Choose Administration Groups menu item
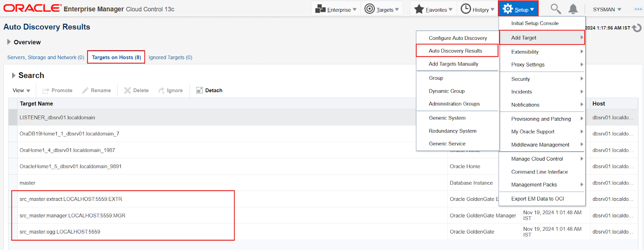Viewport: 644px width, 250px height. [458, 103]
